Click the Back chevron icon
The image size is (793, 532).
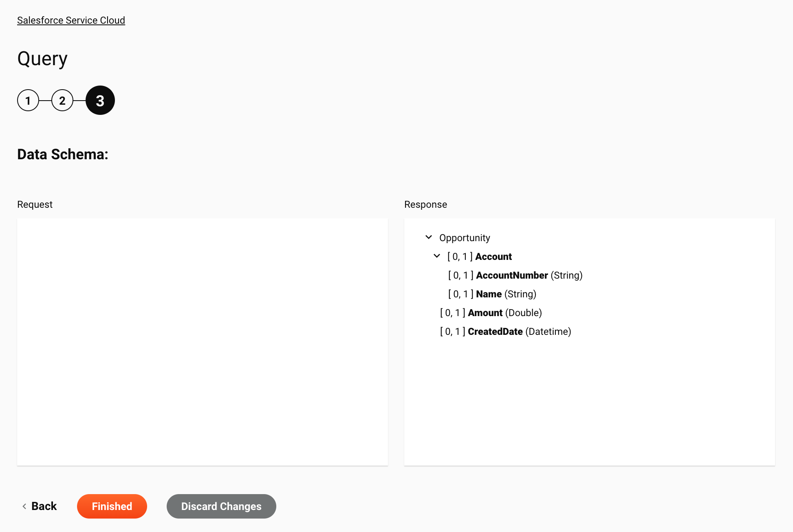(x=24, y=506)
